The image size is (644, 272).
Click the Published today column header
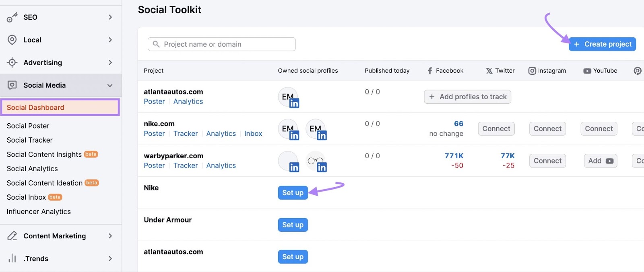coord(387,71)
